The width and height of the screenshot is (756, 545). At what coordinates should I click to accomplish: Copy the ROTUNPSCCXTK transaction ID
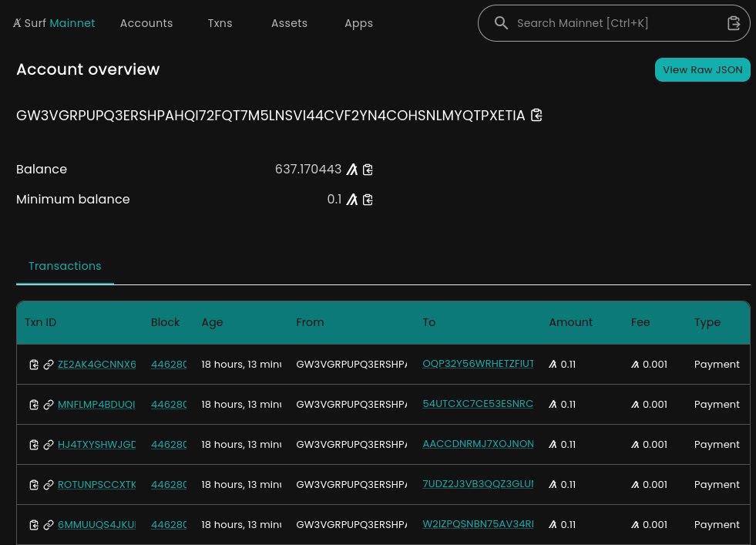(x=34, y=485)
